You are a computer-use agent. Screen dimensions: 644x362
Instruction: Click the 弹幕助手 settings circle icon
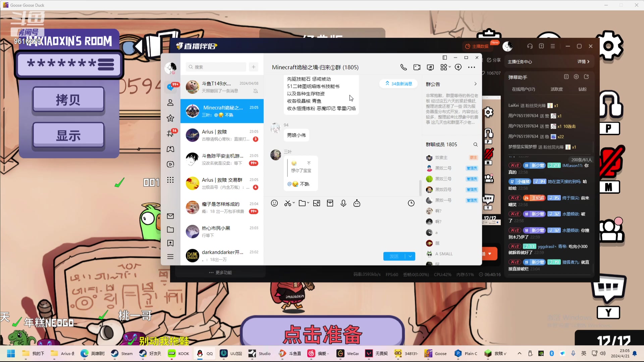[576, 77]
